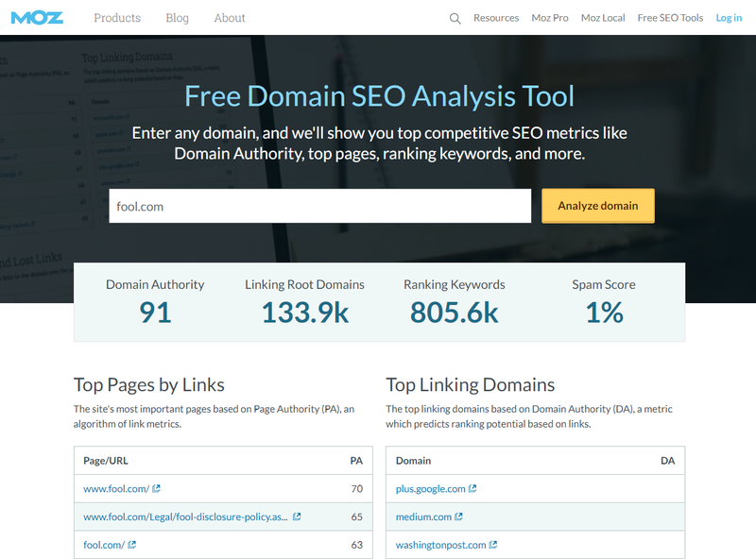Open external link icon beside washingtonpost.com
This screenshot has height=559, width=756.
point(492,545)
